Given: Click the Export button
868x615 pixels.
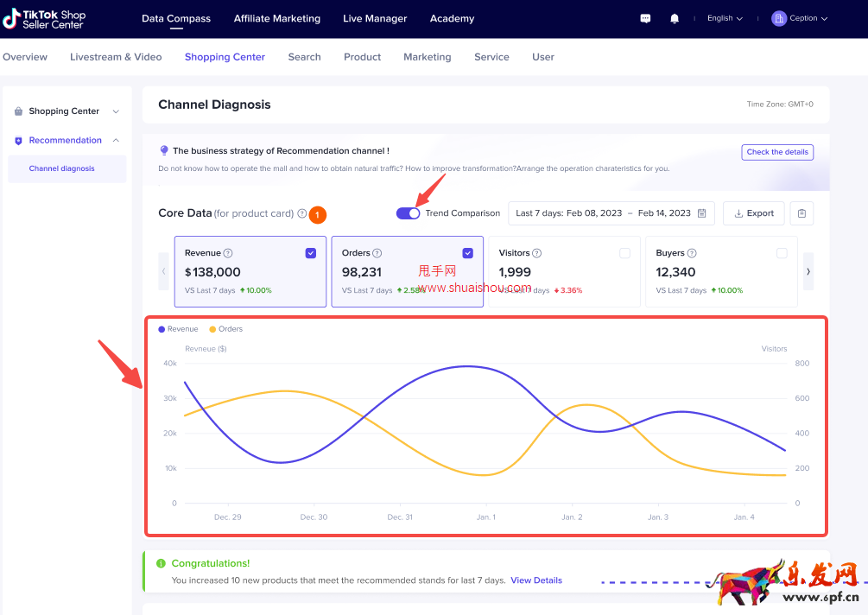Looking at the screenshot, I should pos(753,213).
